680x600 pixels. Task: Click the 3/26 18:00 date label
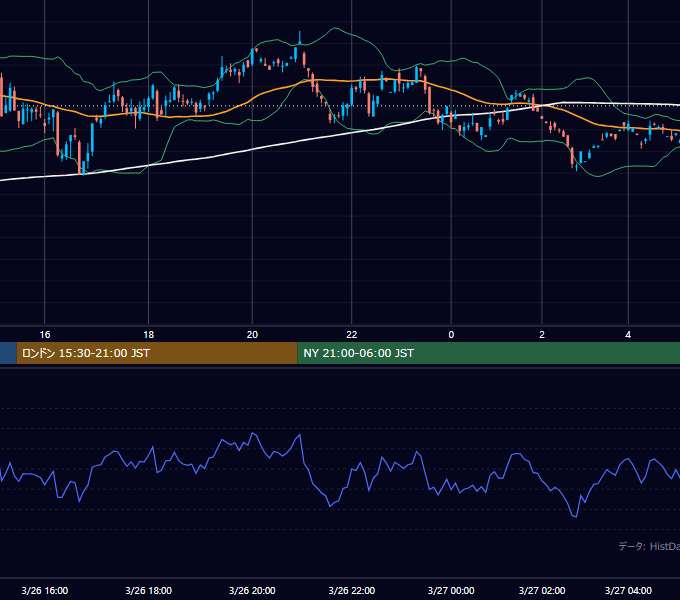coord(149,590)
